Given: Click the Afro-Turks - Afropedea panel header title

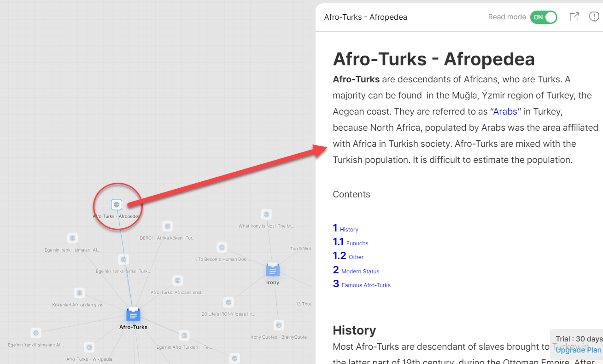Looking at the screenshot, I should (x=365, y=17).
